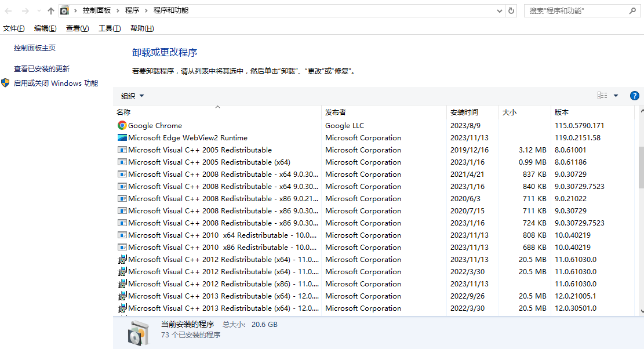Click the Google Chrome application icon
Viewport: 644px width, 349px height.
[122, 125]
